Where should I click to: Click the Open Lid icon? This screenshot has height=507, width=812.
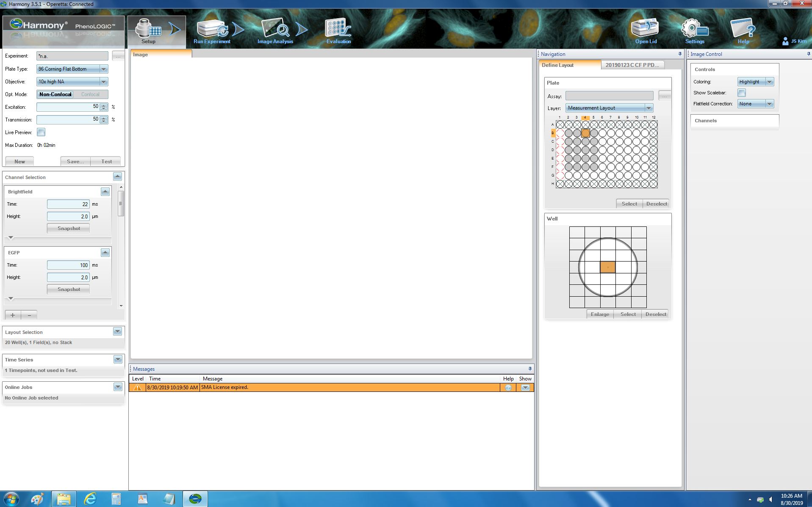coord(645,31)
